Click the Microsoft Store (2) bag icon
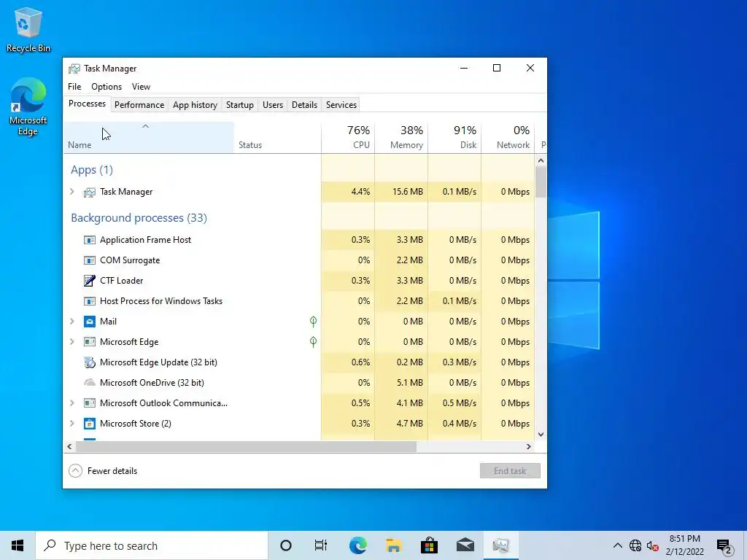This screenshot has width=747, height=560. click(89, 424)
